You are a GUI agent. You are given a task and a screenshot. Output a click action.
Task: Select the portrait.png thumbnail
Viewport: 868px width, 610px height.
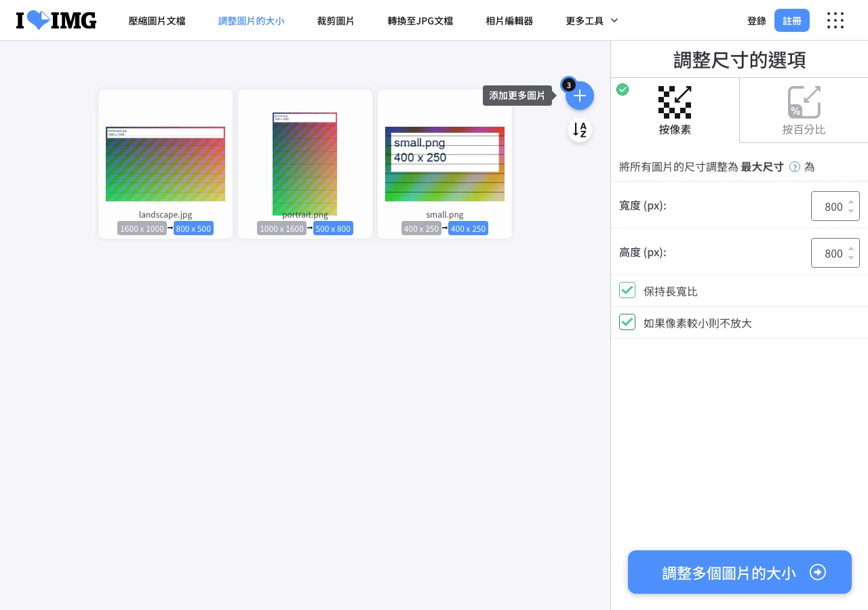click(305, 164)
